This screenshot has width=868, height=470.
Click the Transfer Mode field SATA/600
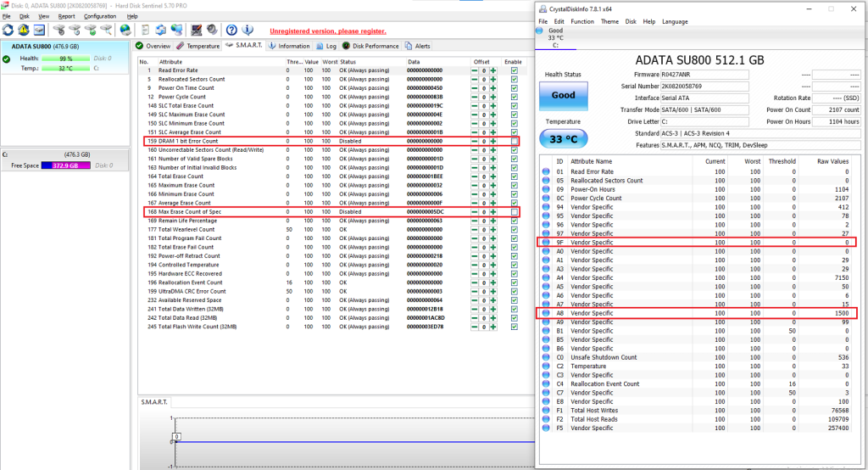[704, 109]
